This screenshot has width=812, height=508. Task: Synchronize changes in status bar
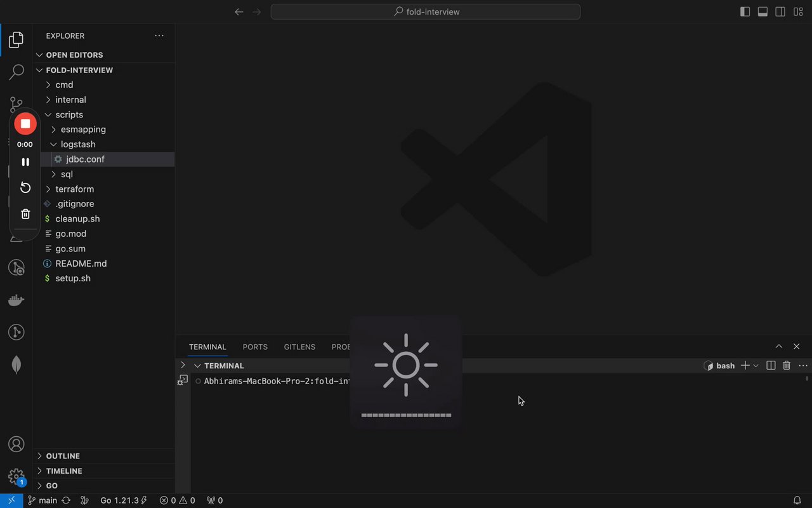pyautogui.click(x=66, y=500)
